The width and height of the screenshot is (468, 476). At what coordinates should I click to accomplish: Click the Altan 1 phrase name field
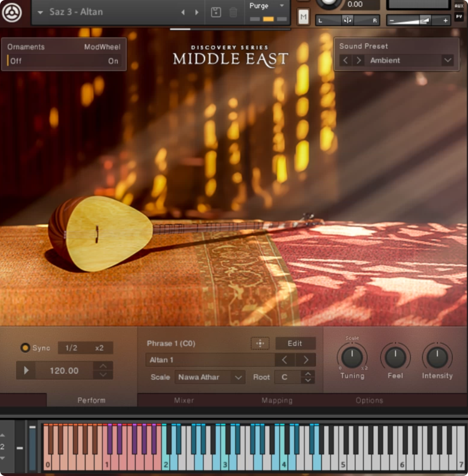pyautogui.click(x=210, y=360)
